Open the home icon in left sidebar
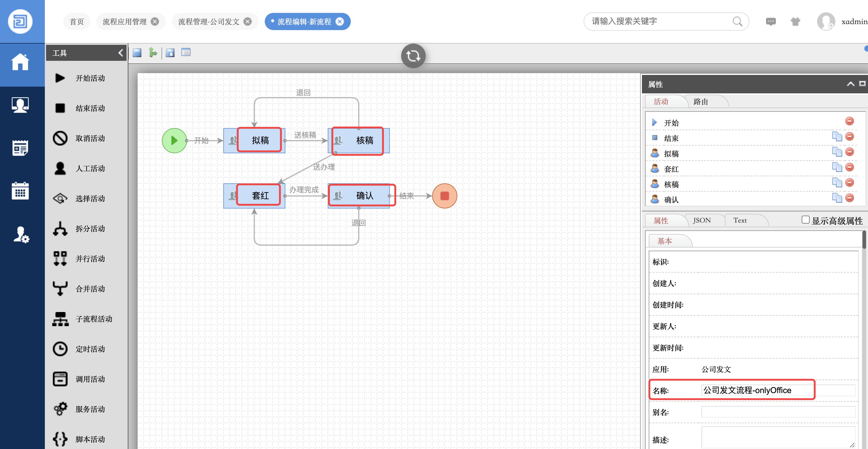Screen dimensions: 868x449 tap(20, 62)
